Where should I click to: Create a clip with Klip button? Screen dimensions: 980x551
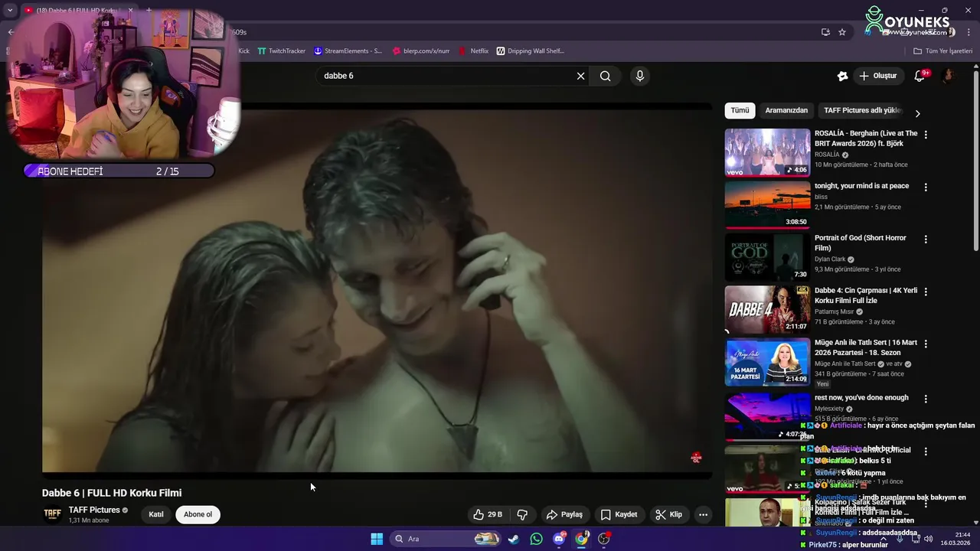point(668,514)
